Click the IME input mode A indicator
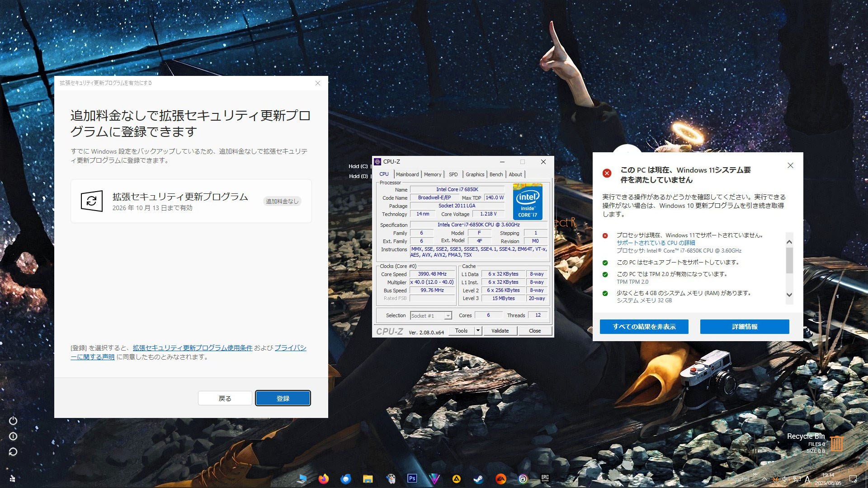This screenshot has width=868, height=488. [807, 479]
